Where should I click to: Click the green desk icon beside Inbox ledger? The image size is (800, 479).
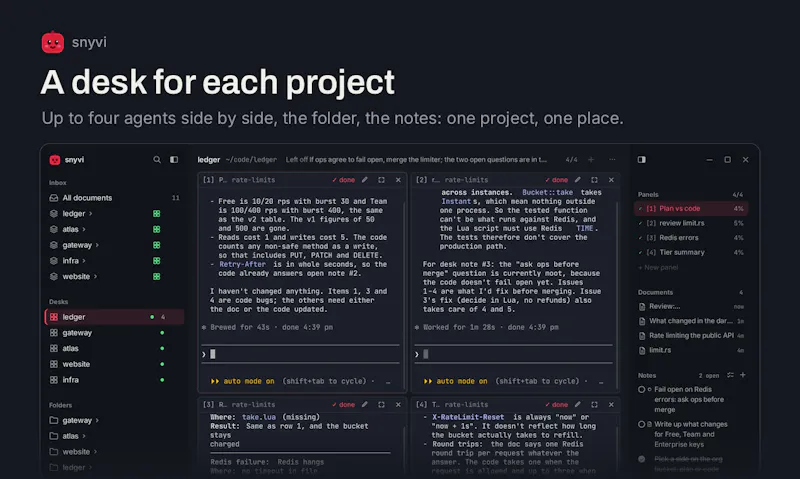[157, 214]
